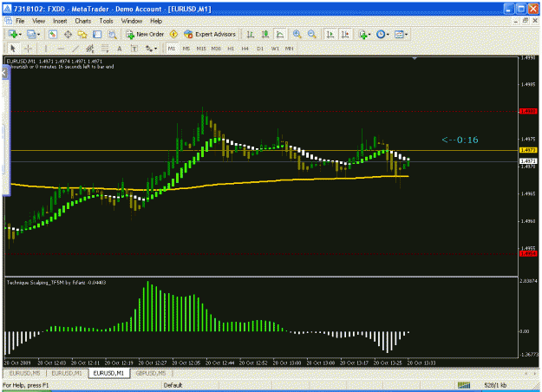The height and width of the screenshot is (392, 542).
Task: Select the Text tool (A)
Action: [120, 49]
